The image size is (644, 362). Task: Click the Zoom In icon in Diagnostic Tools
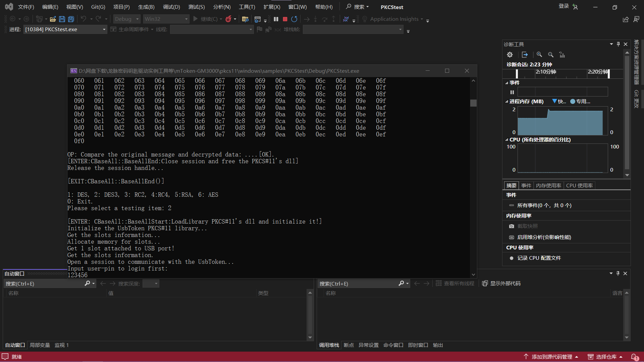click(x=539, y=55)
